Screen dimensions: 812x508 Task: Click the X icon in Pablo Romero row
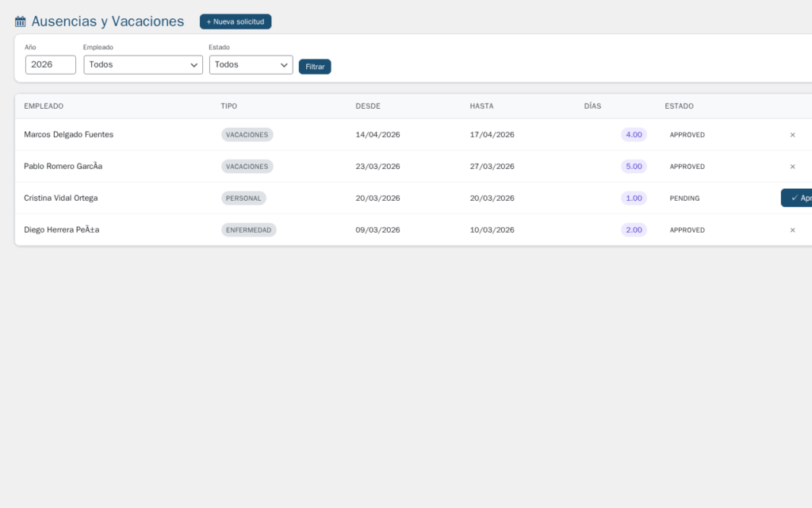792,167
